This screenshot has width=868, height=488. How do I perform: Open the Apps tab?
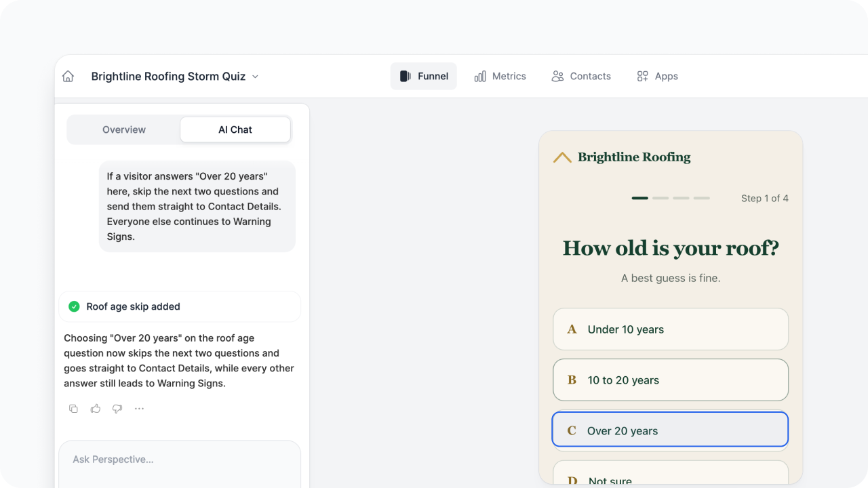657,76
